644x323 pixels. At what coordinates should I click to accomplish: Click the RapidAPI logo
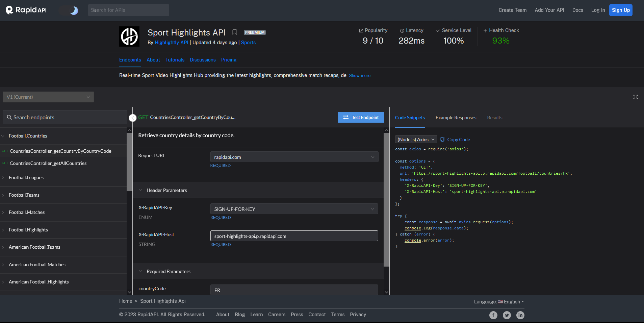point(26,10)
